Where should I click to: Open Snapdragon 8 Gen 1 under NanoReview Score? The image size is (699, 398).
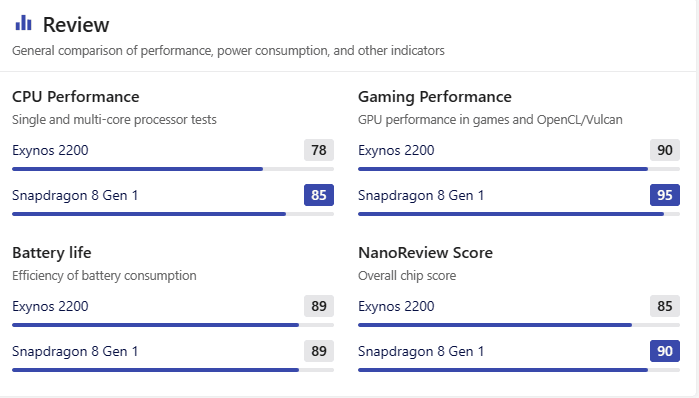[x=421, y=351]
